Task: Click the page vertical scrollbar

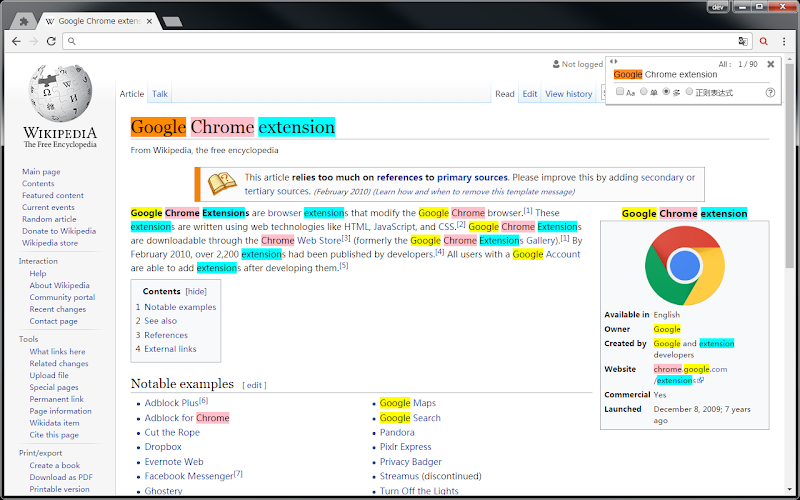Action: point(790,168)
